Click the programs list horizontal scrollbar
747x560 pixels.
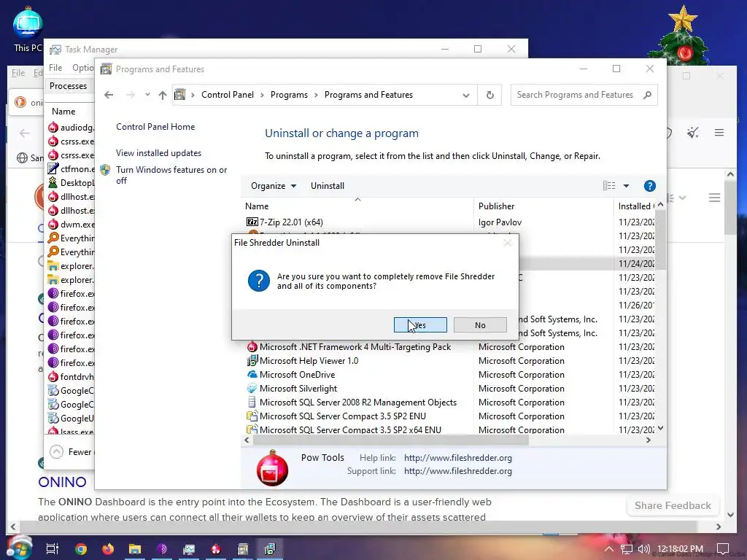click(x=391, y=440)
